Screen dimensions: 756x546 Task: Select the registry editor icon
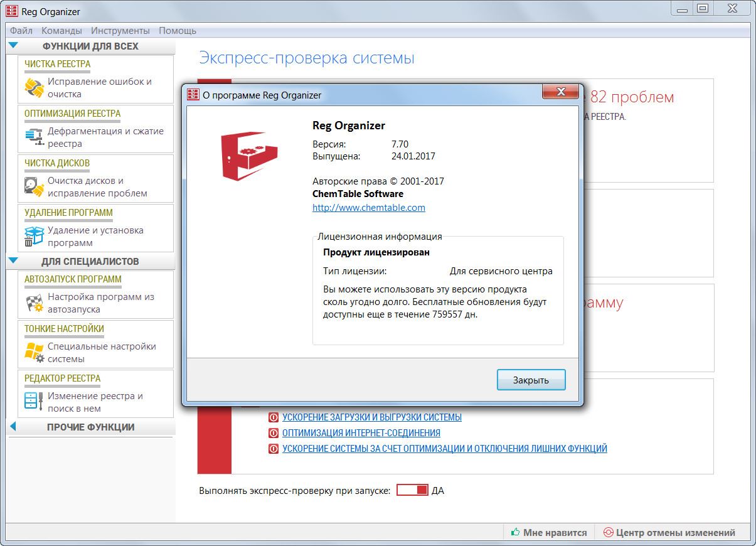34,402
